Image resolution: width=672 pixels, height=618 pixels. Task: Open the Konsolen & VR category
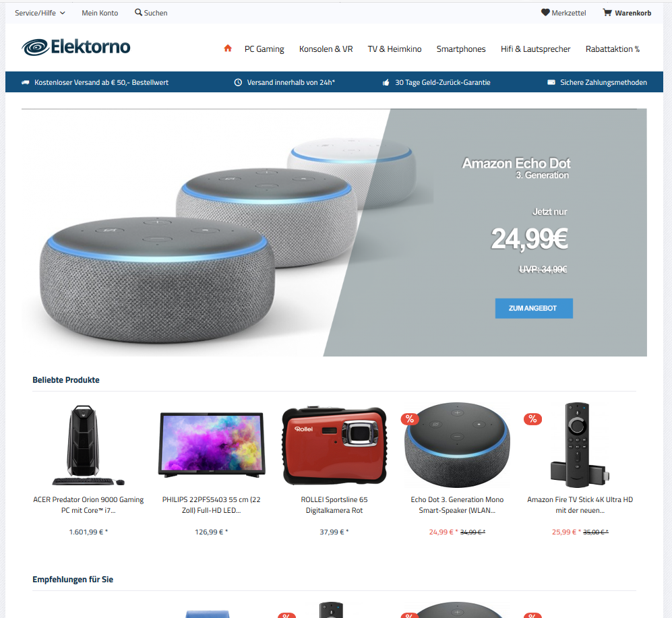pos(326,49)
